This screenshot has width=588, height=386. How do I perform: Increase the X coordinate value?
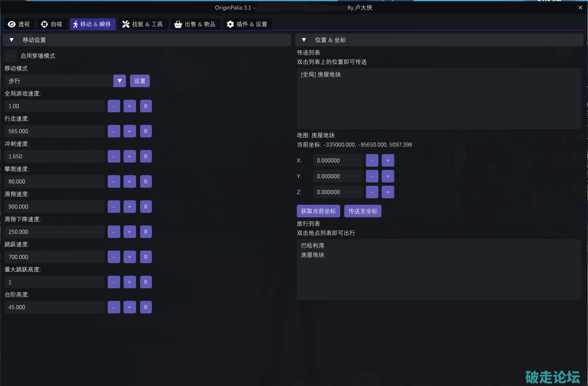click(x=388, y=161)
